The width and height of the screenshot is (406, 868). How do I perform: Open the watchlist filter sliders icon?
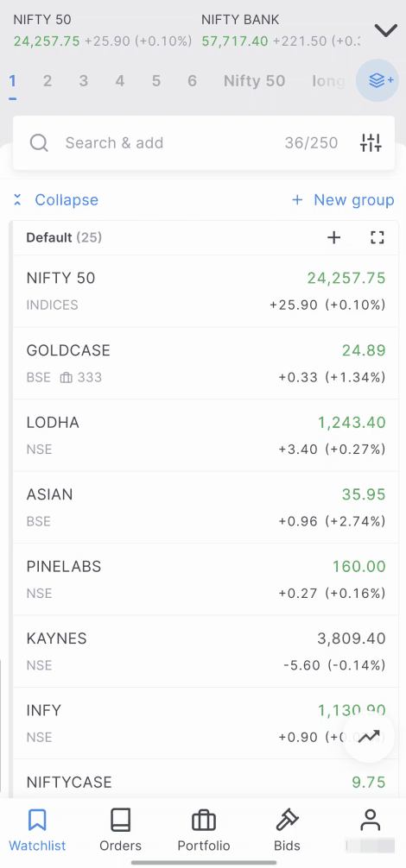tap(371, 143)
